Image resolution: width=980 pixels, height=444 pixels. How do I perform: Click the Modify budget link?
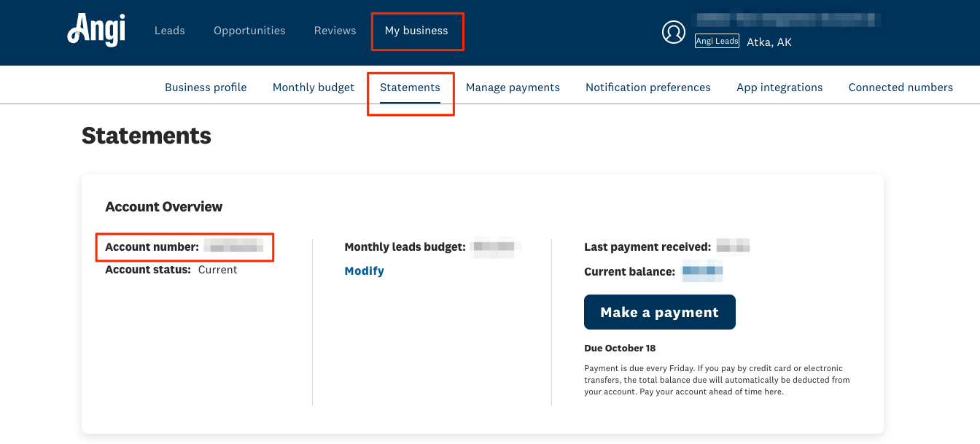(x=364, y=270)
